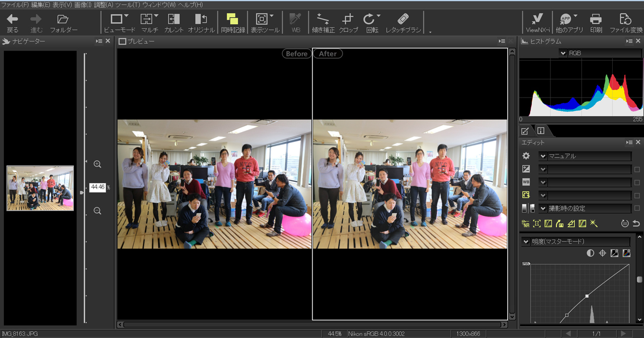Click the WB icon in the edit panel
The width and height of the screenshot is (644, 338).
coord(526,182)
